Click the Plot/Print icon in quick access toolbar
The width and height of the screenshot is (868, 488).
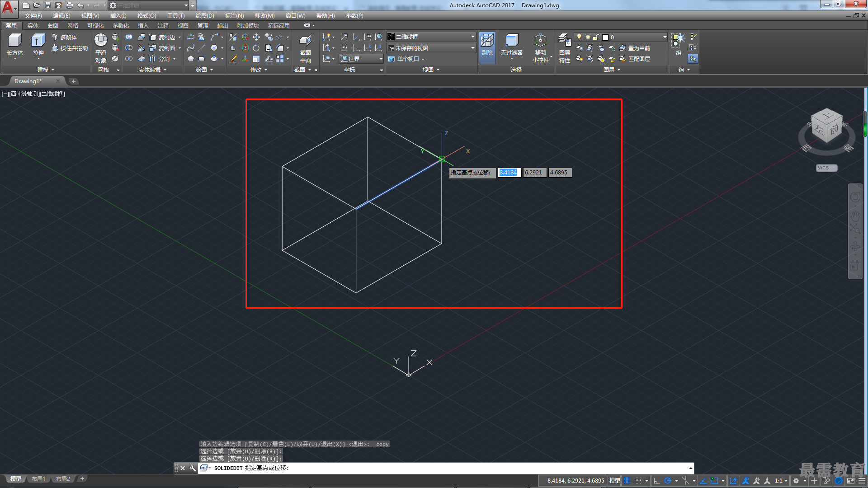(x=70, y=5)
